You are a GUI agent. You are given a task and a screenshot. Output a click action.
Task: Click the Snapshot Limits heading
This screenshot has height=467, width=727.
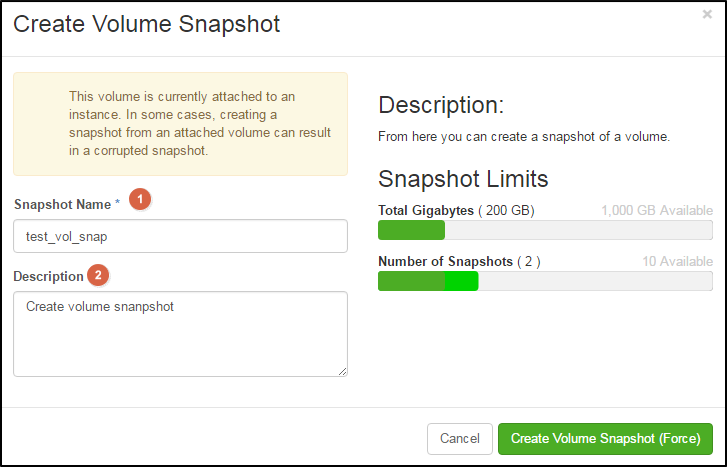click(x=463, y=179)
